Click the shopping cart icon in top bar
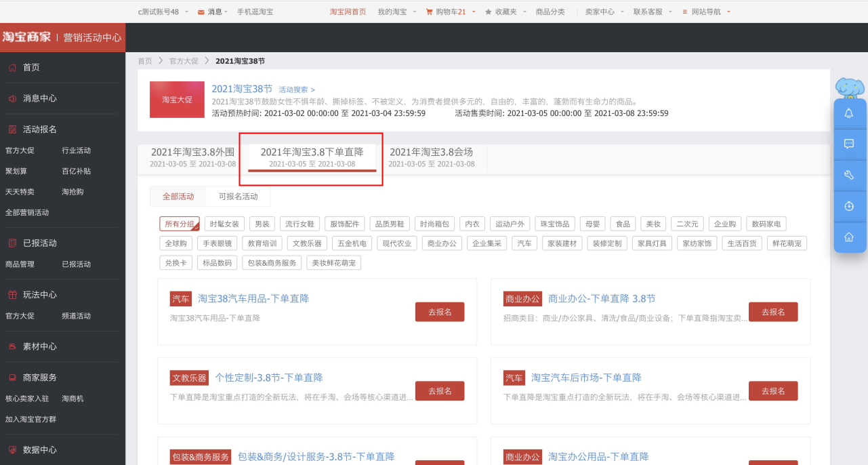The width and height of the screenshot is (868, 465). click(430, 12)
